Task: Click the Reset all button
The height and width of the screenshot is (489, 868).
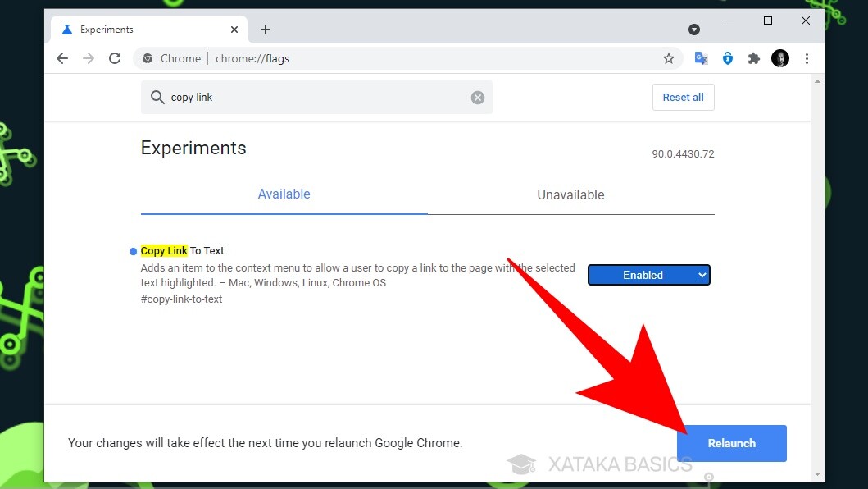Action: (x=683, y=97)
